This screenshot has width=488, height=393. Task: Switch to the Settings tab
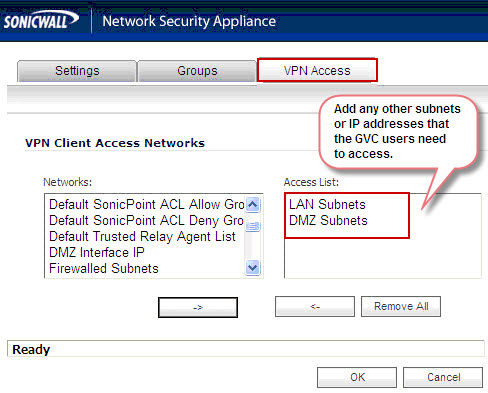(77, 71)
